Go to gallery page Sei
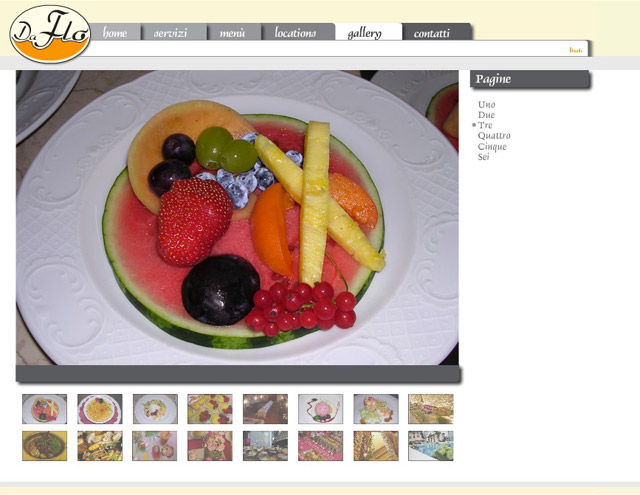640x495 pixels. click(x=483, y=157)
